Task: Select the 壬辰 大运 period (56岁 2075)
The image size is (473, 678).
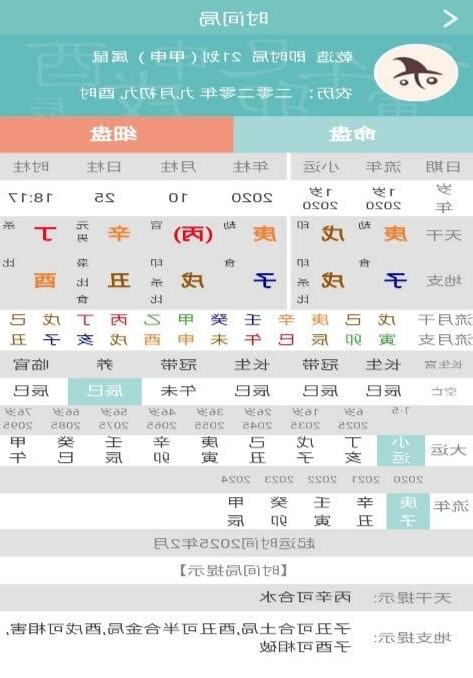Action: pyautogui.click(x=113, y=450)
